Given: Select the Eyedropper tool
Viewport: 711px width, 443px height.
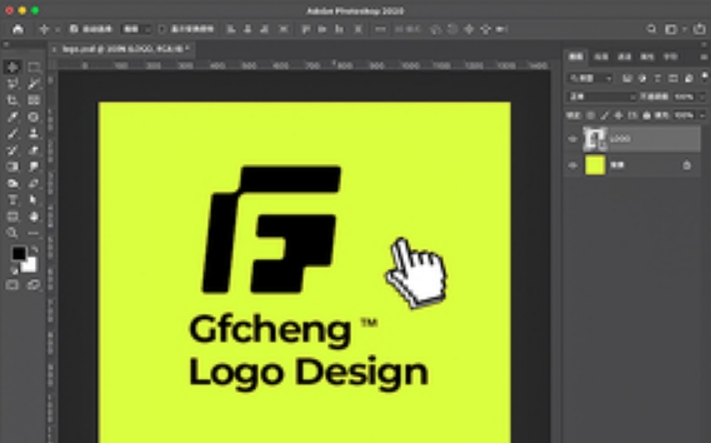Looking at the screenshot, I should pos(13,117).
